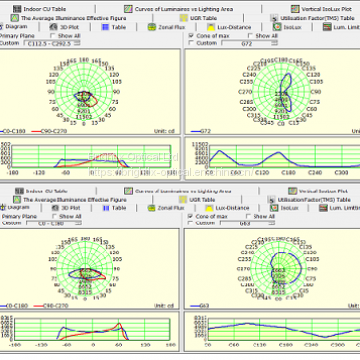Switch to Diagram tab in lower window
Viewport: 360px width, 360px height.
click(15, 208)
